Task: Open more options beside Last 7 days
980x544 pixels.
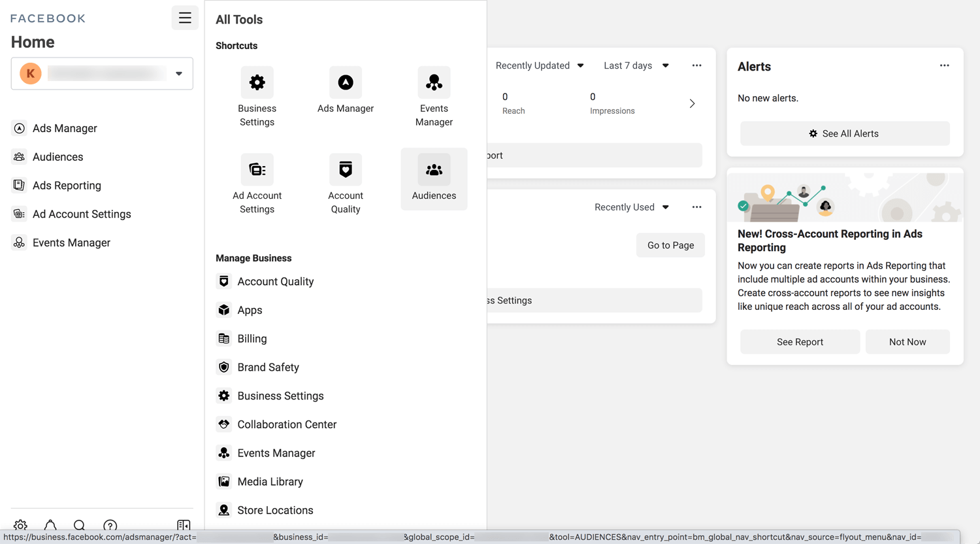Action: tap(696, 65)
